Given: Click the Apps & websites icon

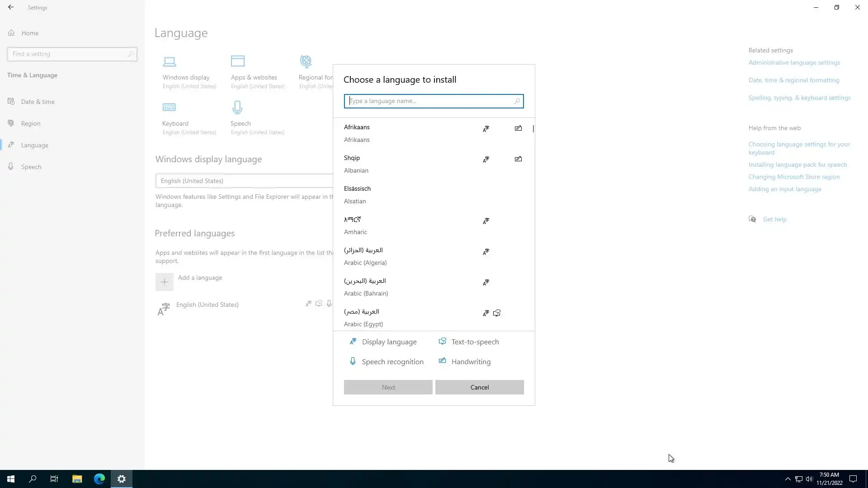Looking at the screenshot, I should (237, 61).
